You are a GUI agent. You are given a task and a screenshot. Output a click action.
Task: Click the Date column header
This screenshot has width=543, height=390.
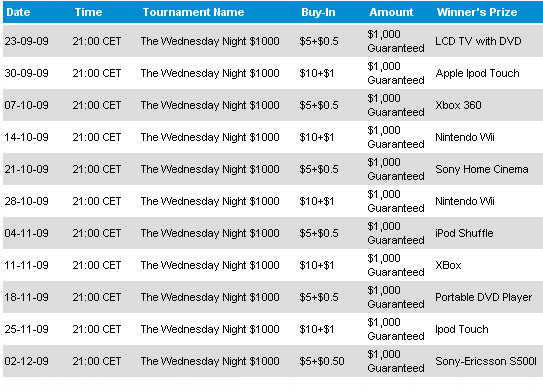coord(18,12)
